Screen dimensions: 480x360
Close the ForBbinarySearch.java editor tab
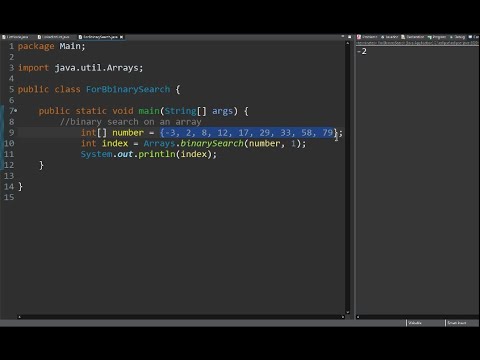(121, 37)
